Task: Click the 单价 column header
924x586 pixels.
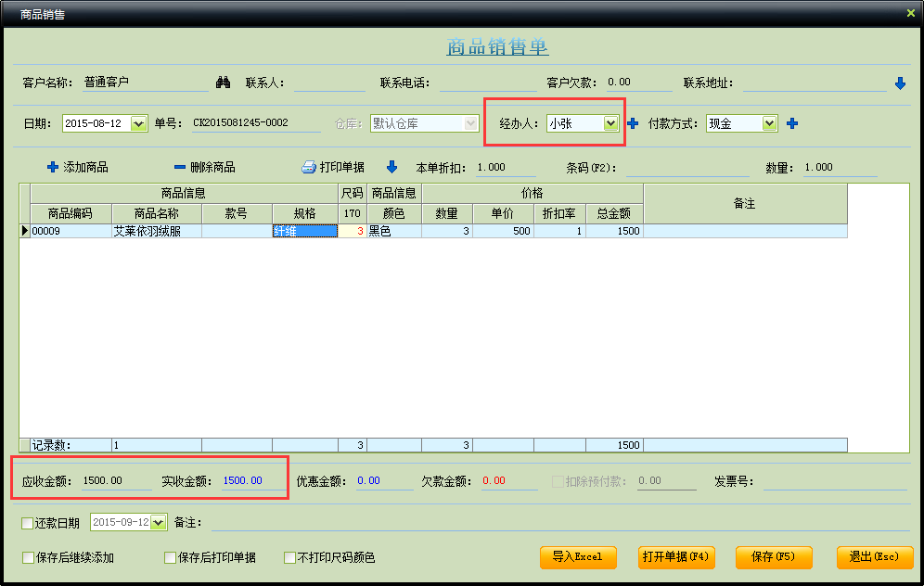Action: pyautogui.click(x=503, y=213)
